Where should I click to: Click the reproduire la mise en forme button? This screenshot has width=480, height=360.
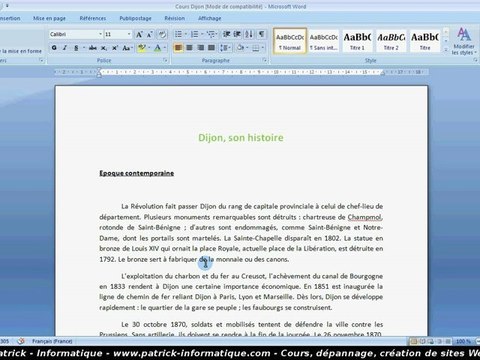point(21,51)
